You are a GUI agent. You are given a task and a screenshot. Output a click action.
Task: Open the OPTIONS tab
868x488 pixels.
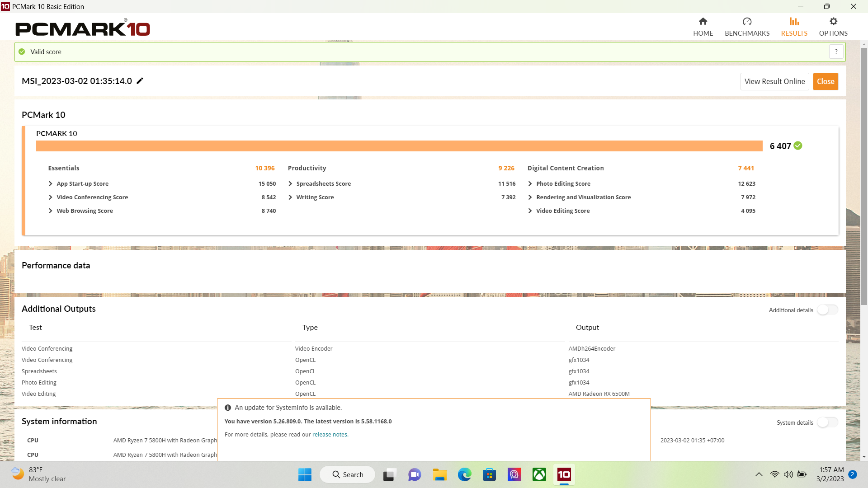833,27
